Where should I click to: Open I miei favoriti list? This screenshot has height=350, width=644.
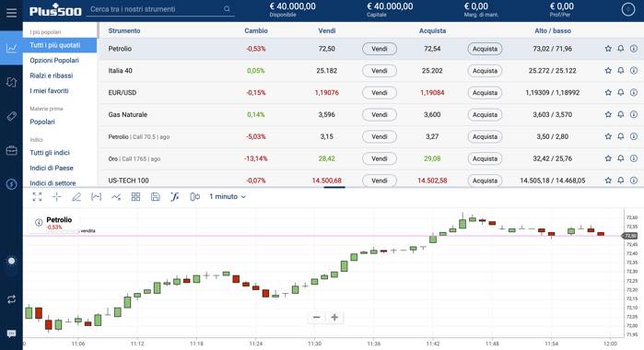tap(49, 91)
